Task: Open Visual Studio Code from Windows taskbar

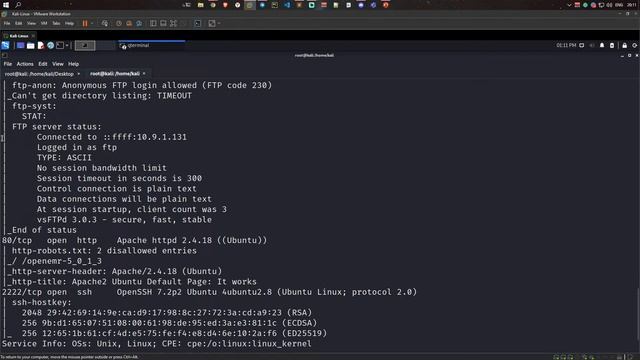Action: pyautogui.click(x=287, y=5)
